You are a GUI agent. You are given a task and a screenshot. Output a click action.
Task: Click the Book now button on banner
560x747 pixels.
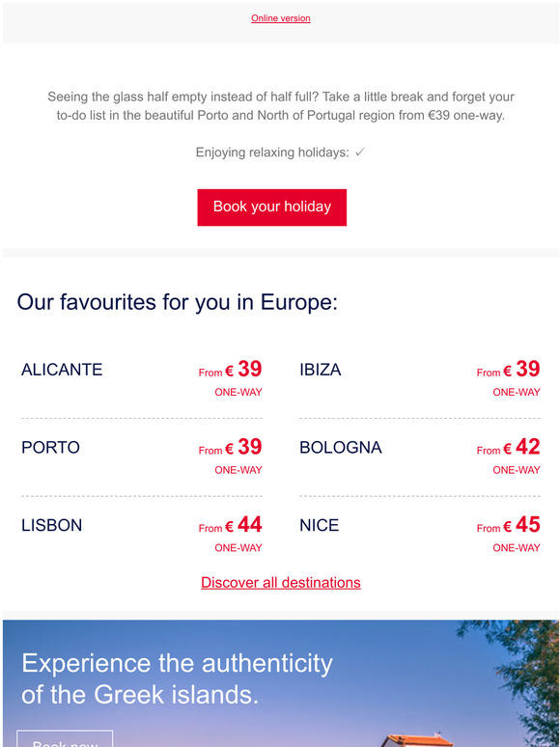pos(65,739)
